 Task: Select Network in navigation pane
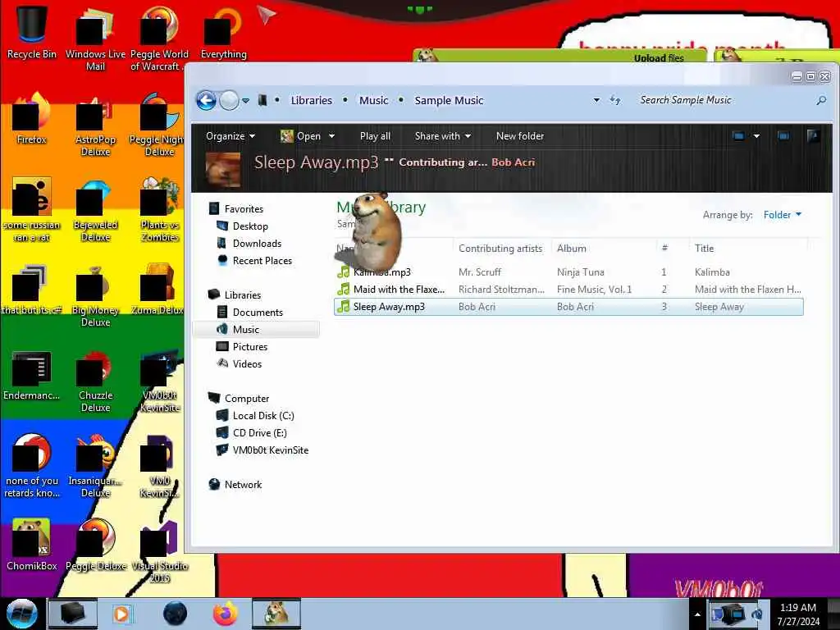point(243,484)
